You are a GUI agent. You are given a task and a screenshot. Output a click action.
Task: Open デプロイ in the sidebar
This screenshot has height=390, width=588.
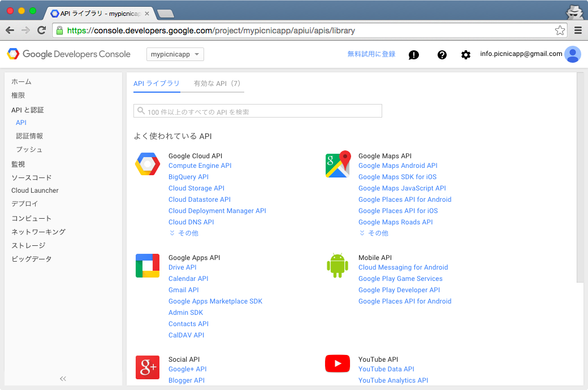click(x=25, y=204)
